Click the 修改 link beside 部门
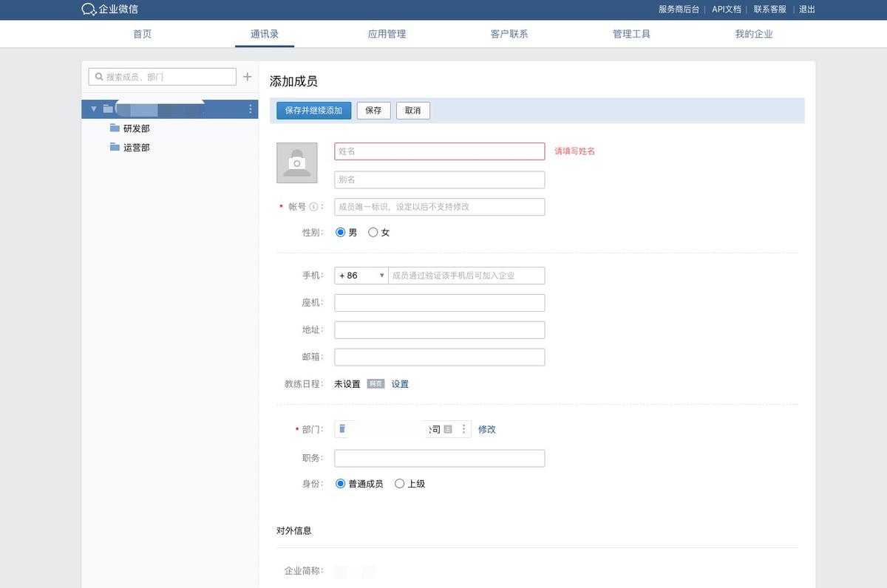This screenshot has height=588, width=887. pyautogui.click(x=486, y=428)
